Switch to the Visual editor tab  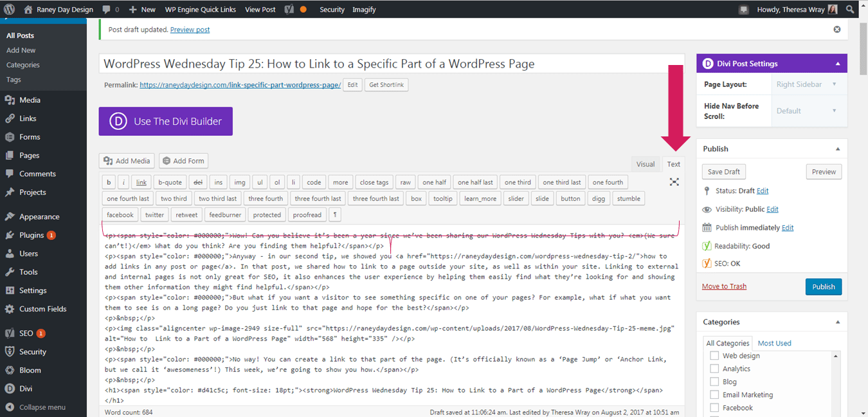(646, 164)
